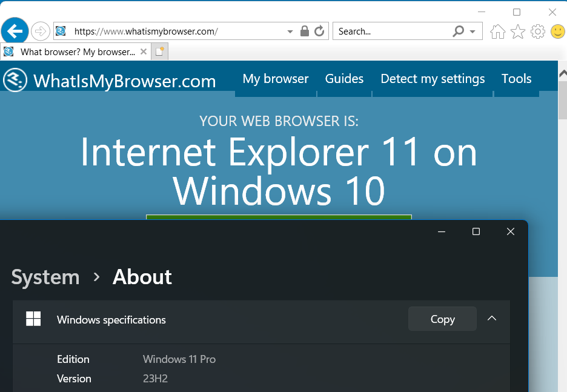Click the site favicon in address bar
Image resolution: width=567 pixels, height=392 pixels.
61,31
